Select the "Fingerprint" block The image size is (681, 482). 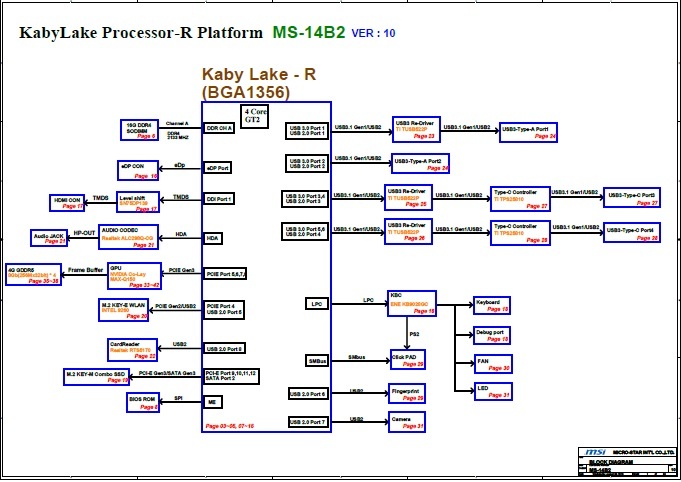407,393
